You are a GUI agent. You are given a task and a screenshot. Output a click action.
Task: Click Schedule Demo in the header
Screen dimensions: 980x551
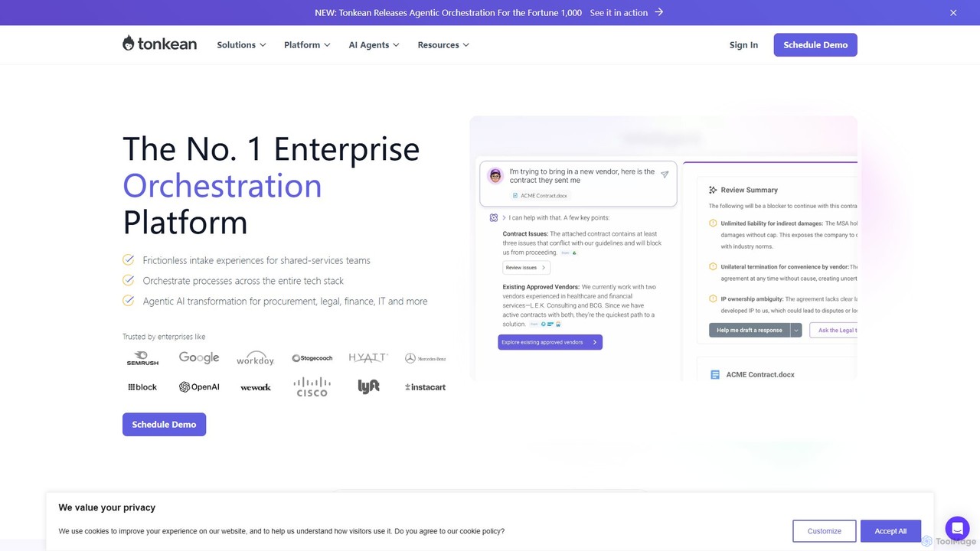point(815,45)
